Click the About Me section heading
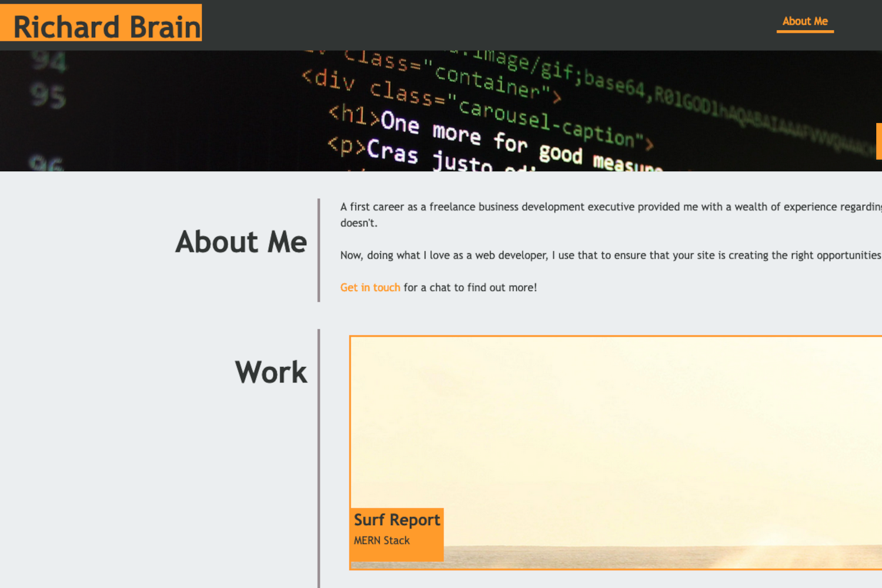The image size is (882, 588). coord(240,242)
